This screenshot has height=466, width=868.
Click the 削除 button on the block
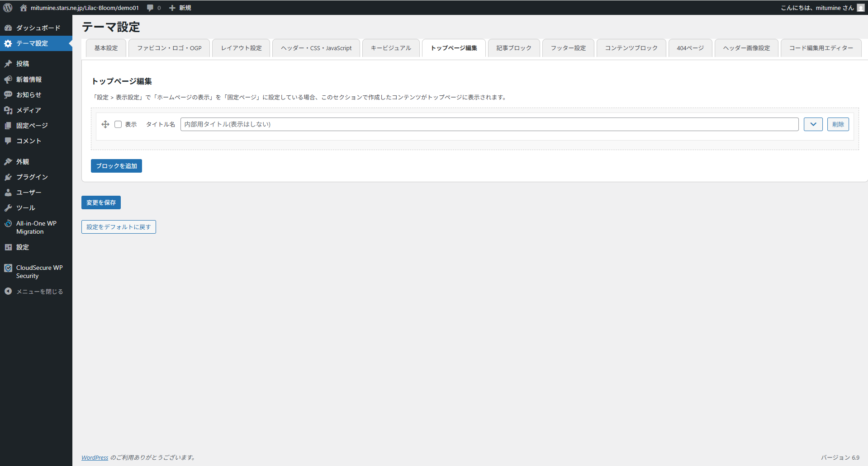point(838,124)
